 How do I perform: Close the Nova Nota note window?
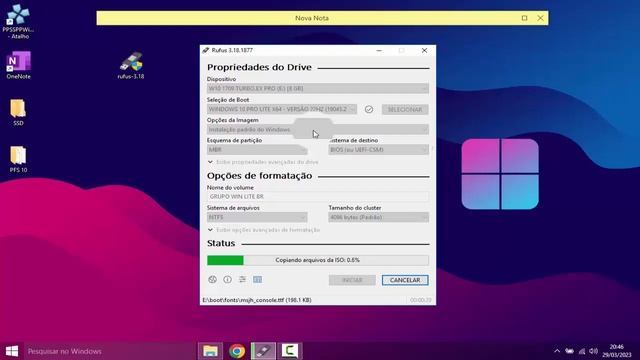click(540, 18)
